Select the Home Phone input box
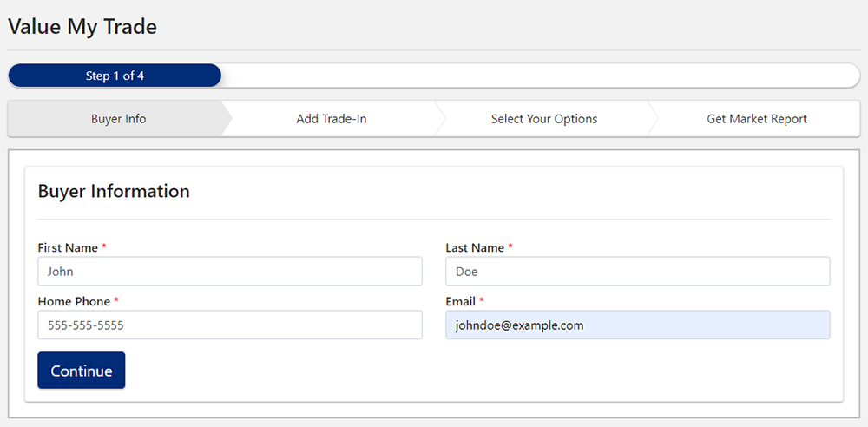The width and height of the screenshot is (868, 427). (x=230, y=325)
